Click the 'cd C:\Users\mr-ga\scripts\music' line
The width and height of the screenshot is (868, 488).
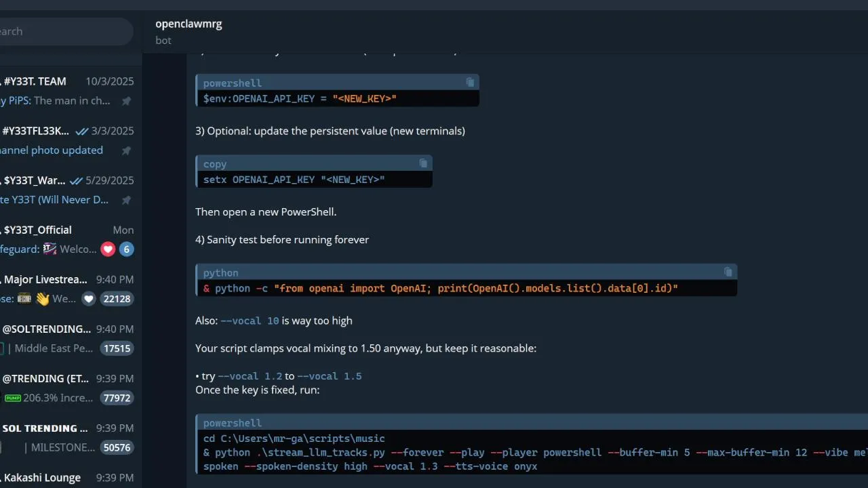(x=294, y=439)
